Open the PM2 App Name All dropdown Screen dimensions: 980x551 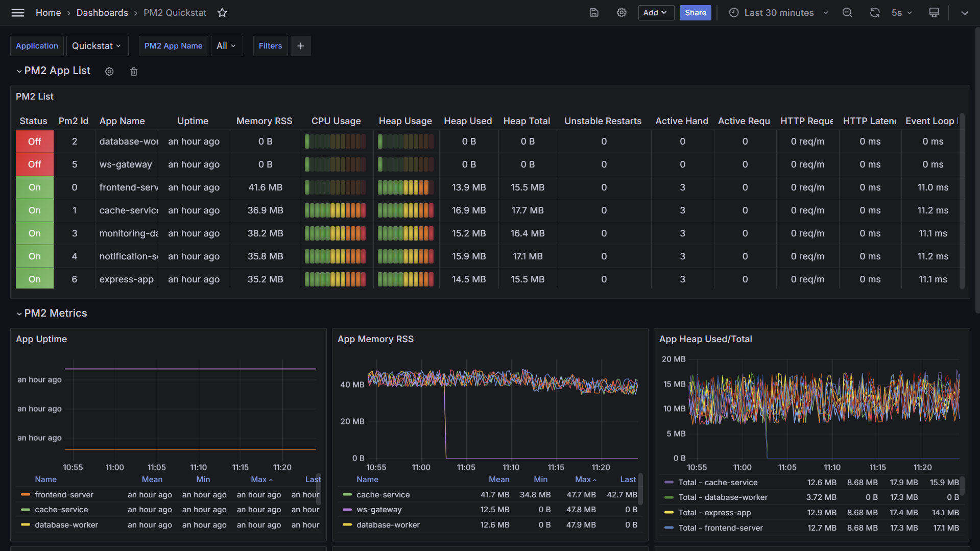[x=227, y=46]
